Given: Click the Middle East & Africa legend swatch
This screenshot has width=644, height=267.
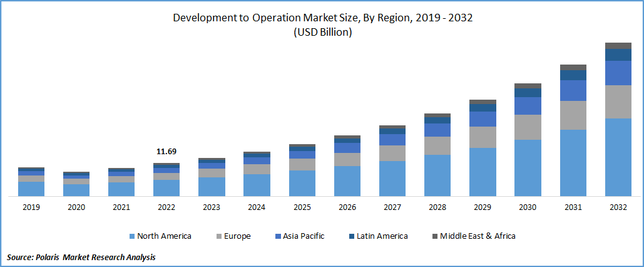Looking at the screenshot, I should (435, 236).
